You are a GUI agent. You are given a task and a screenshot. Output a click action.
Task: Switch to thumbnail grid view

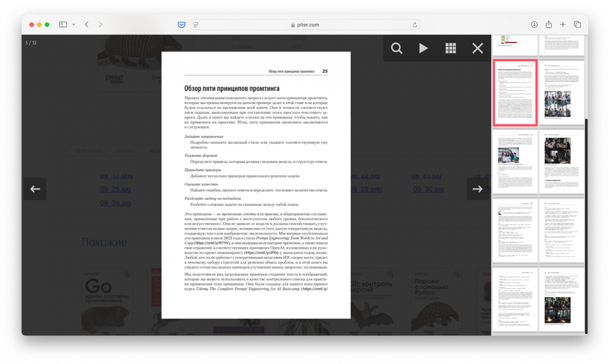pos(450,48)
